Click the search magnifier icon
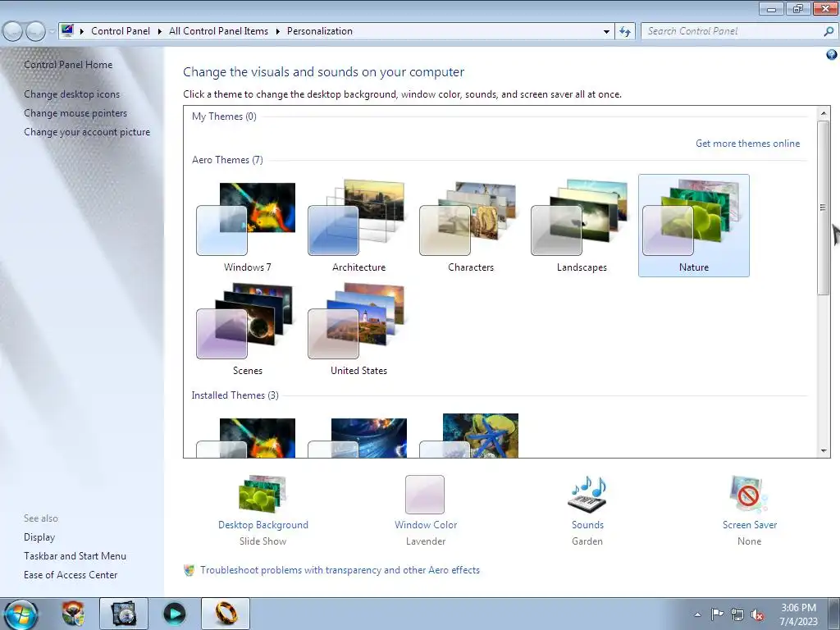The image size is (840, 630). pos(829,32)
